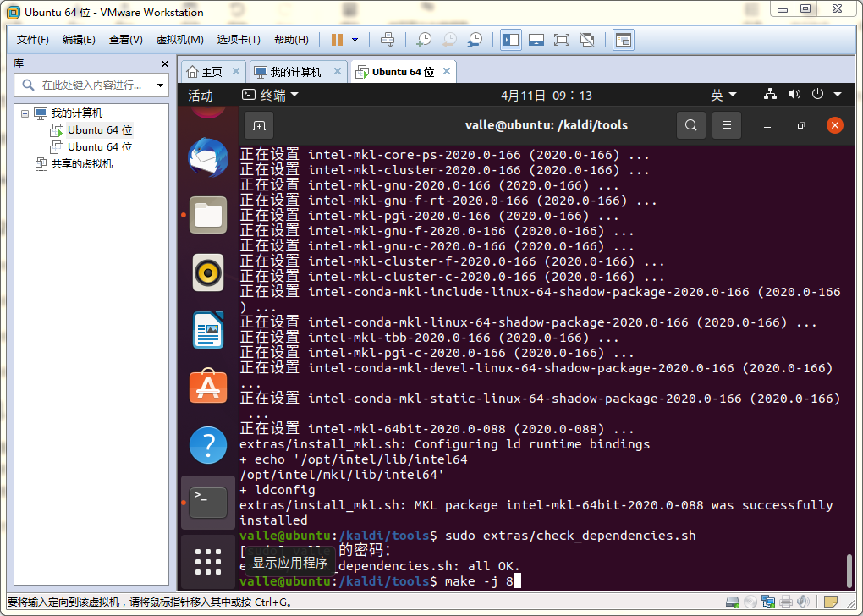
Task: Close the Ubuntu 64 位 tab
Action: click(447, 72)
